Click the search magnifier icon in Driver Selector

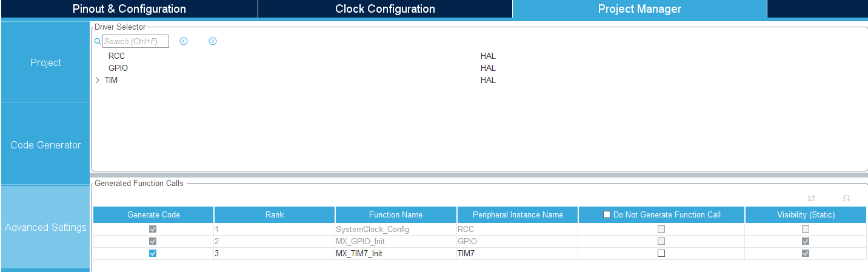(x=98, y=42)
